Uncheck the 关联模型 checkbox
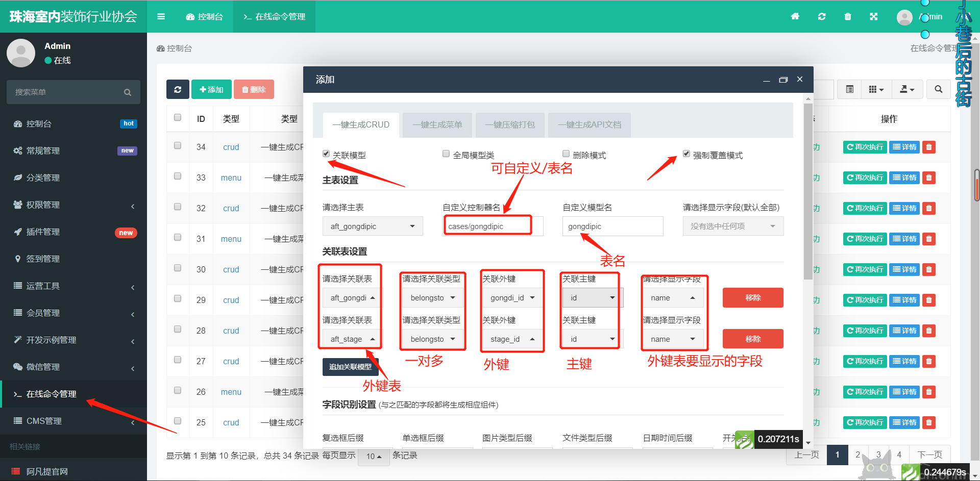Screen dimensions: 980x481 tap(326, 154)
